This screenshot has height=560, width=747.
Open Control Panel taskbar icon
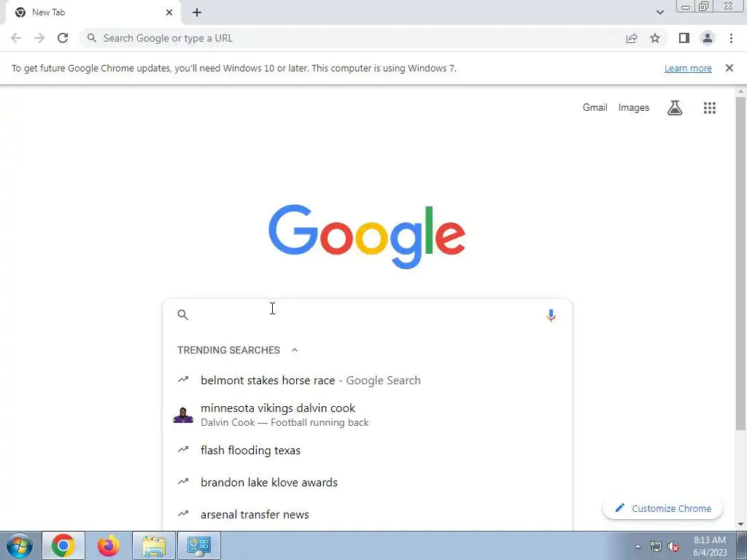199,545
